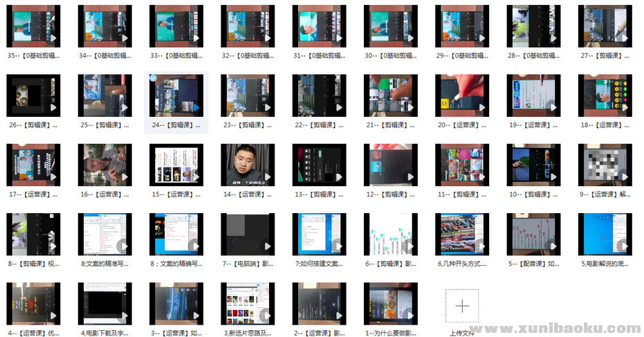Click play icon on video 20 thumbnail
Screen dimensions: 644x337
click(x=480, y=107)
